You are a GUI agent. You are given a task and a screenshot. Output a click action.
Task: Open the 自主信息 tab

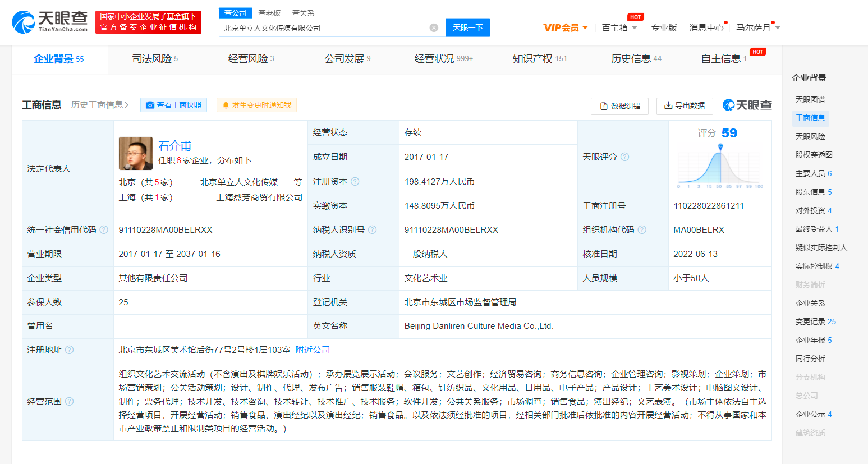724,59
